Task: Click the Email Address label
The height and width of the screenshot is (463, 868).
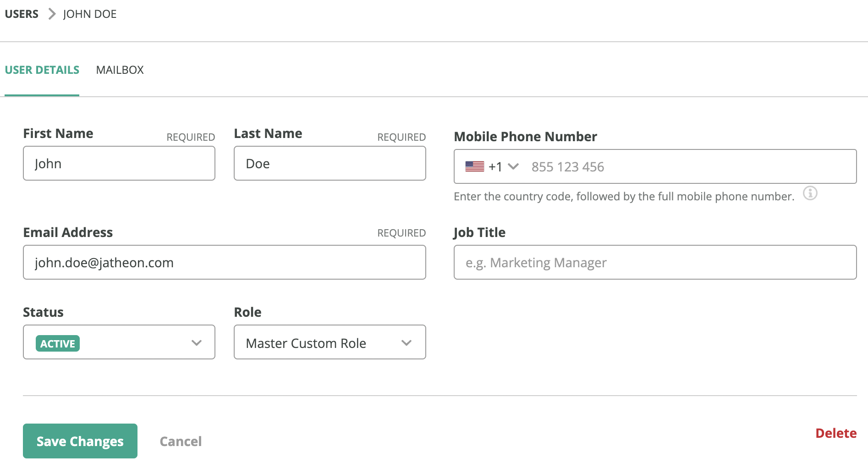Action: 68,232
